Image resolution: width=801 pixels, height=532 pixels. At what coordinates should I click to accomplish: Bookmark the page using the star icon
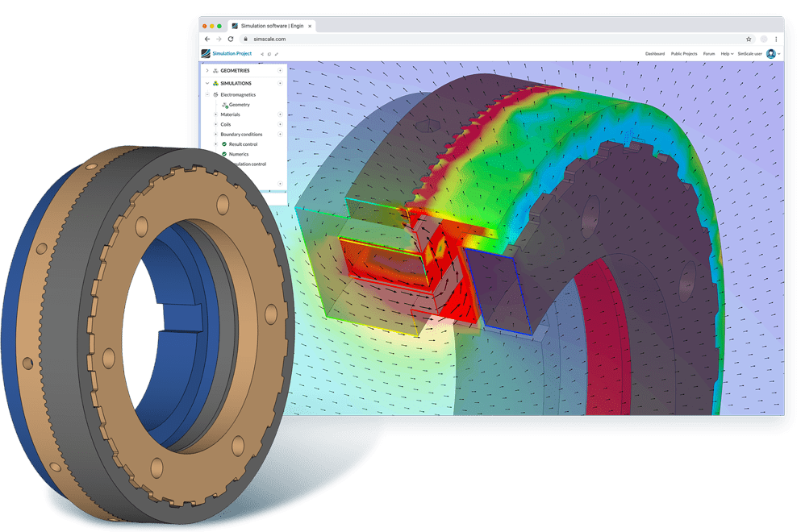[749, 39]
